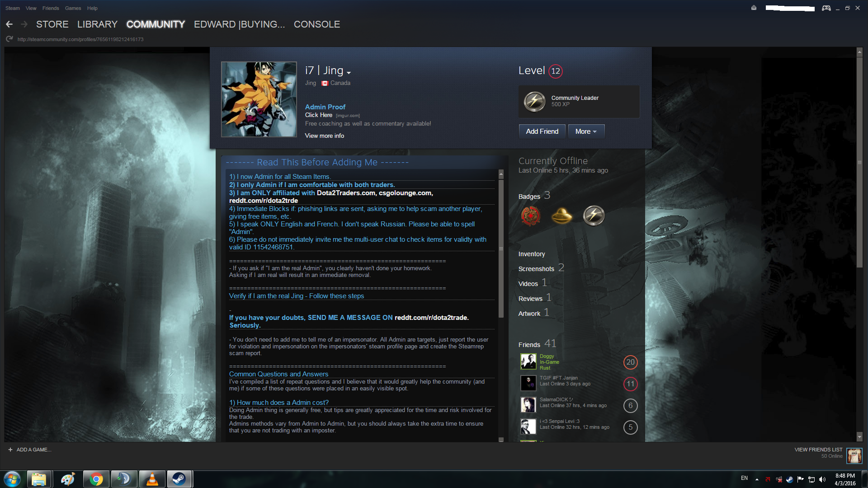Click the Inventory link

click(532, 254)
